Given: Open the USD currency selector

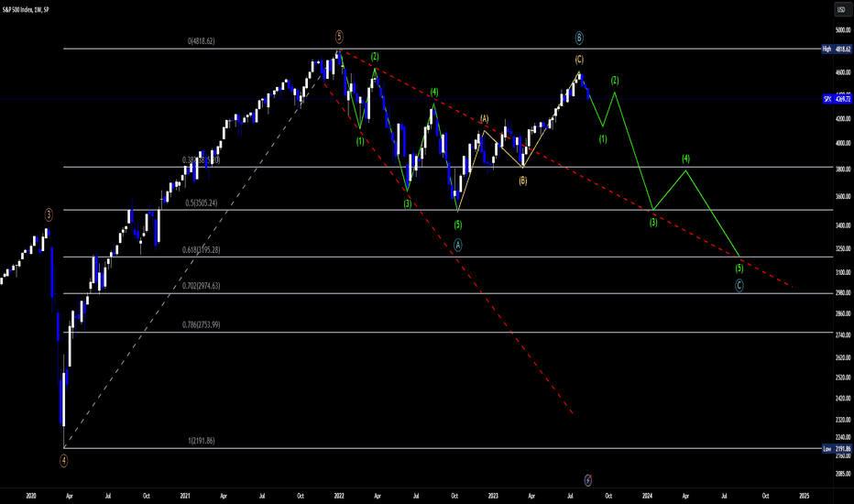Looking at the screenshot, I should point(838,10).
